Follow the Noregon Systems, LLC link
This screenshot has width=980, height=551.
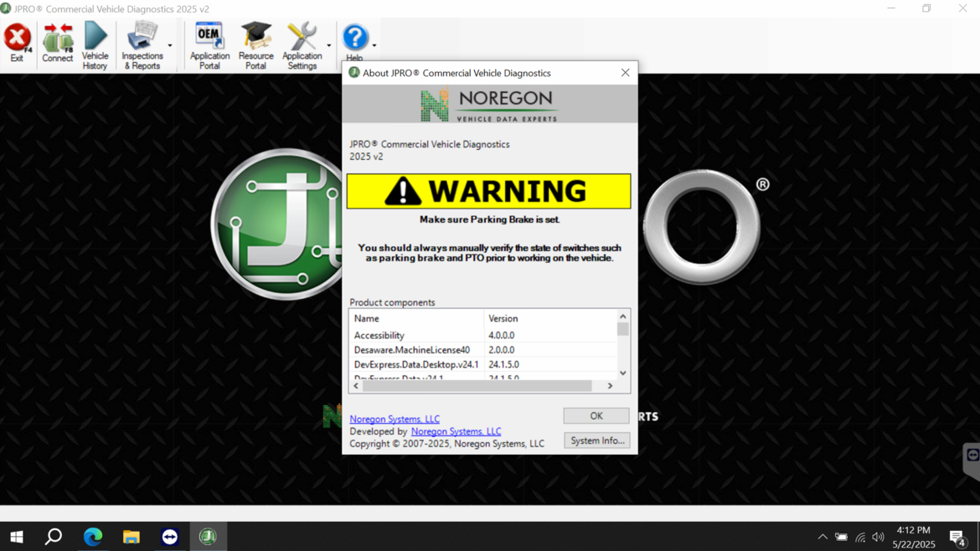[394, 419]
